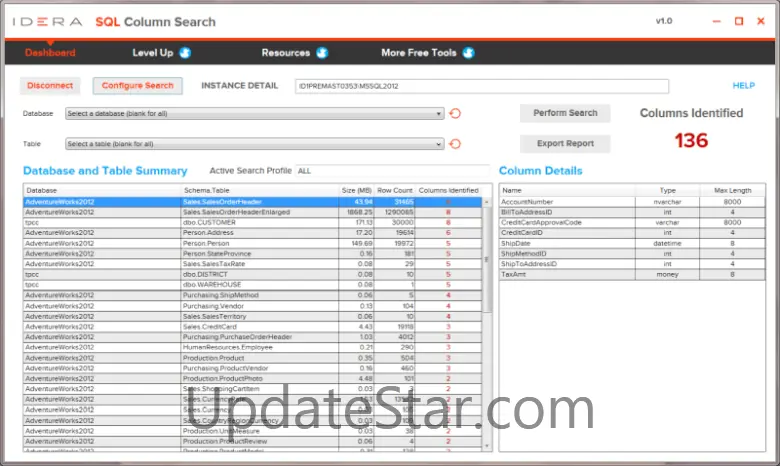Viewport: 780px width, 466px height.
Task: Click the Perform Search button
Action: tap(565, 113)
